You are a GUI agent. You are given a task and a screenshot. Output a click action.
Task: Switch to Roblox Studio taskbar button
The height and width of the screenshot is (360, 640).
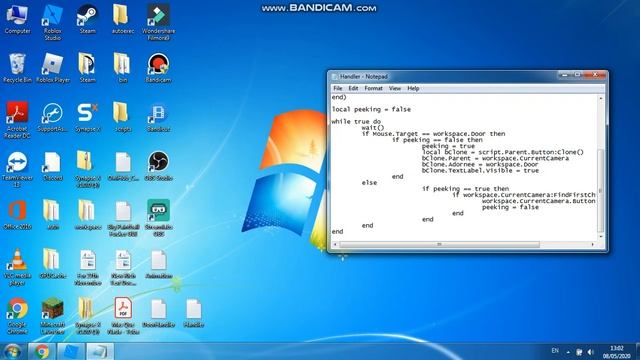(71, 351)
